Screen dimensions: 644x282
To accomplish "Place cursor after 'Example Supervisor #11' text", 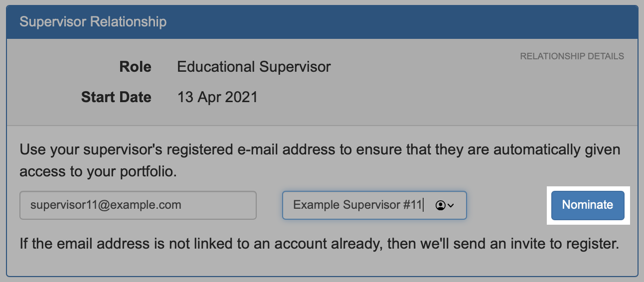I will click(x=423, y=205).
